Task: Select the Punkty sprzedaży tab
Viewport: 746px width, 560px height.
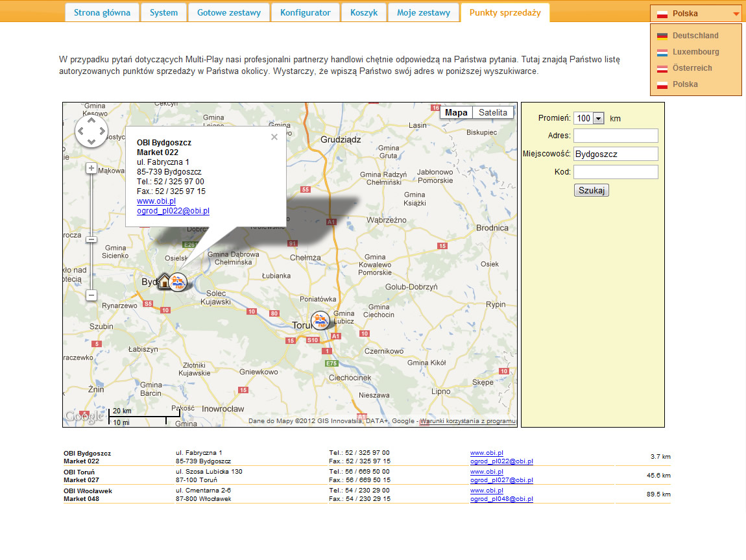Action: click(505, 13)
